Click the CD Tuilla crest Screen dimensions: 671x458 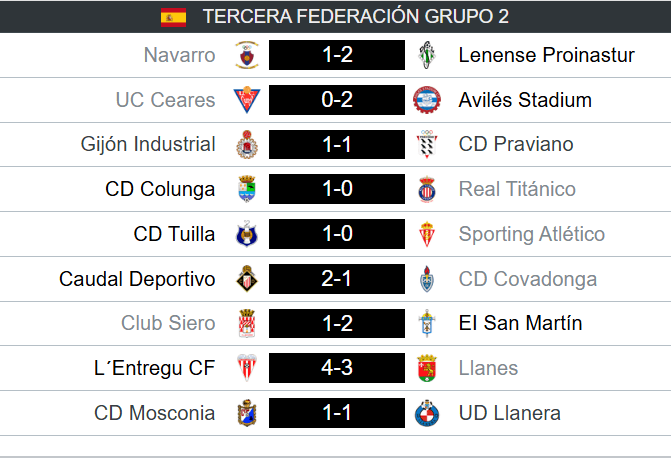(x=245, y=234)
